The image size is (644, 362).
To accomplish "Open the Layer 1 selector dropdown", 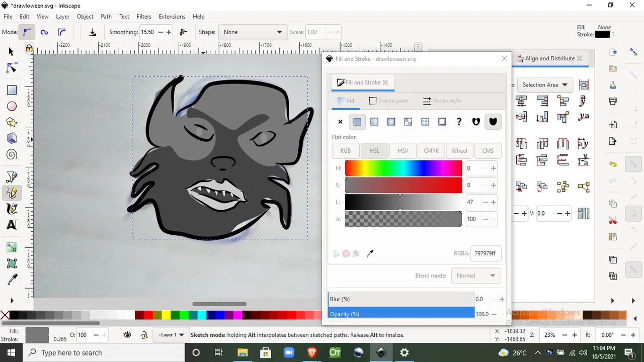I will [171, 335].
